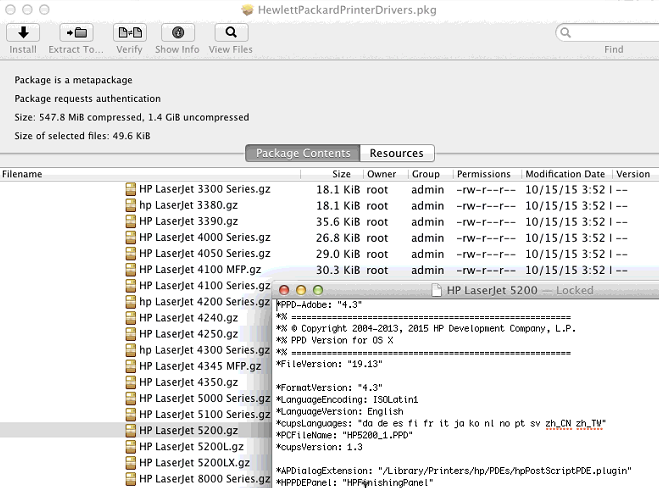The image size is (659, 488).
Task: Open the Show Info toolbar icon
Action: 177,33
